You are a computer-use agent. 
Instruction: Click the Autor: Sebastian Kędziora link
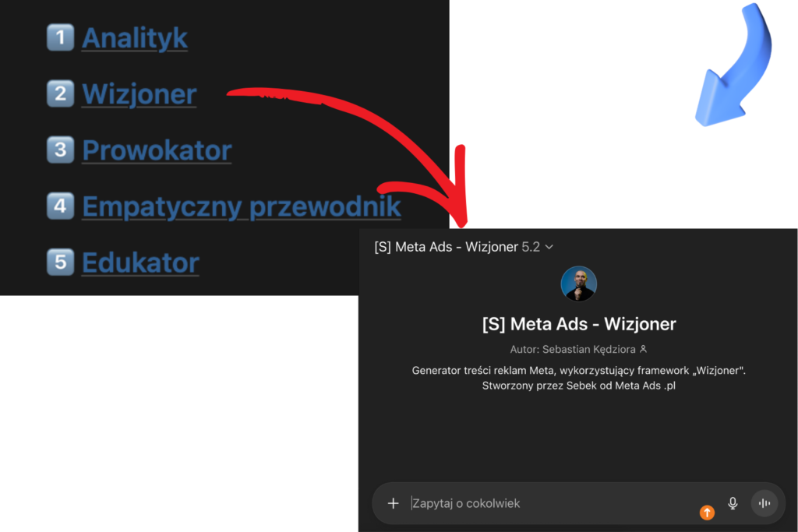[578, 350]
